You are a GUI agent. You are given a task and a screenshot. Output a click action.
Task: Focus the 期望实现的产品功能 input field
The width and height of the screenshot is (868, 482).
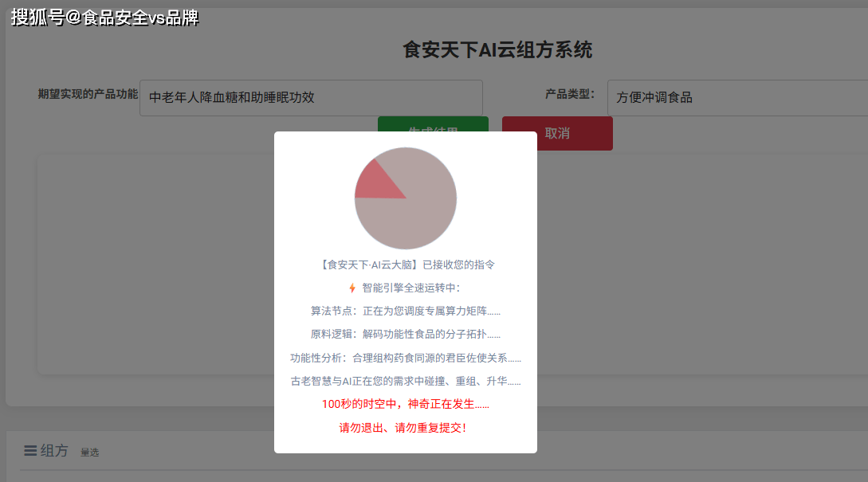tap(311, 98)
